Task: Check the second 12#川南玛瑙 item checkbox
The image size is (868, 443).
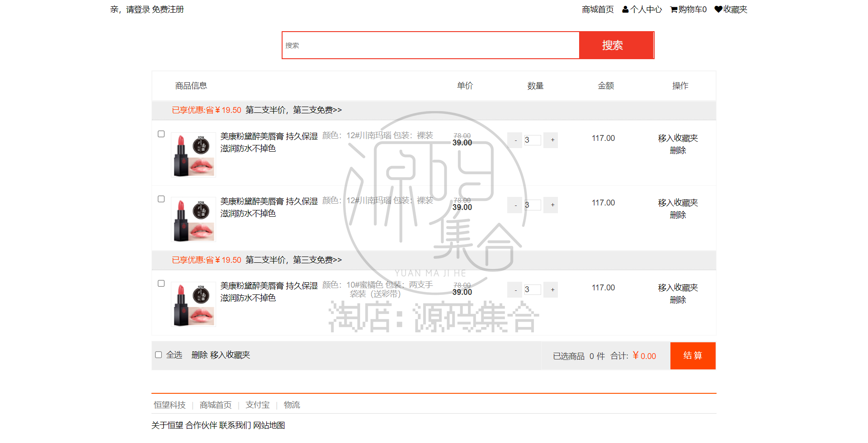Action: pyautogui.click(x=161, y=199)
